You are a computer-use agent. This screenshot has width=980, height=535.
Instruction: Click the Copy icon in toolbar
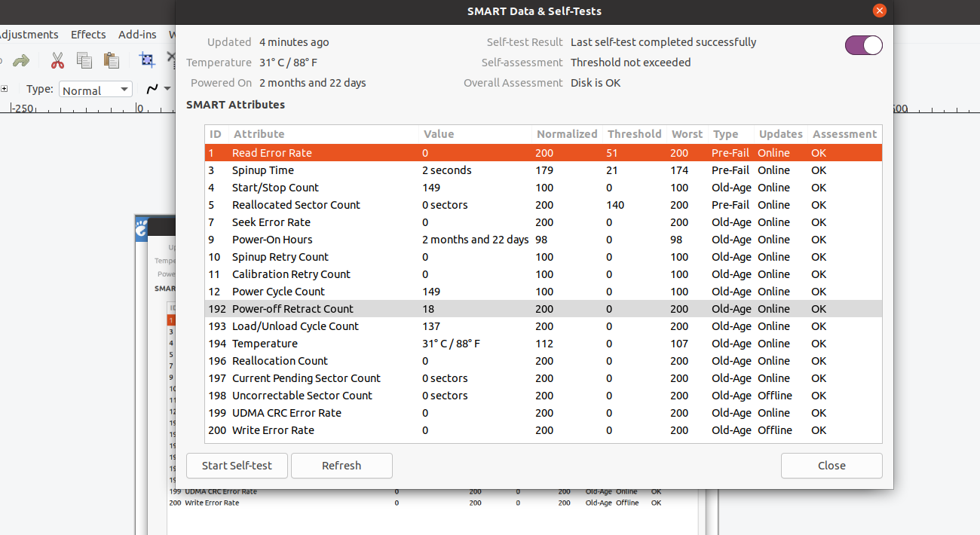pyautogui.click(x=84, y=61)
